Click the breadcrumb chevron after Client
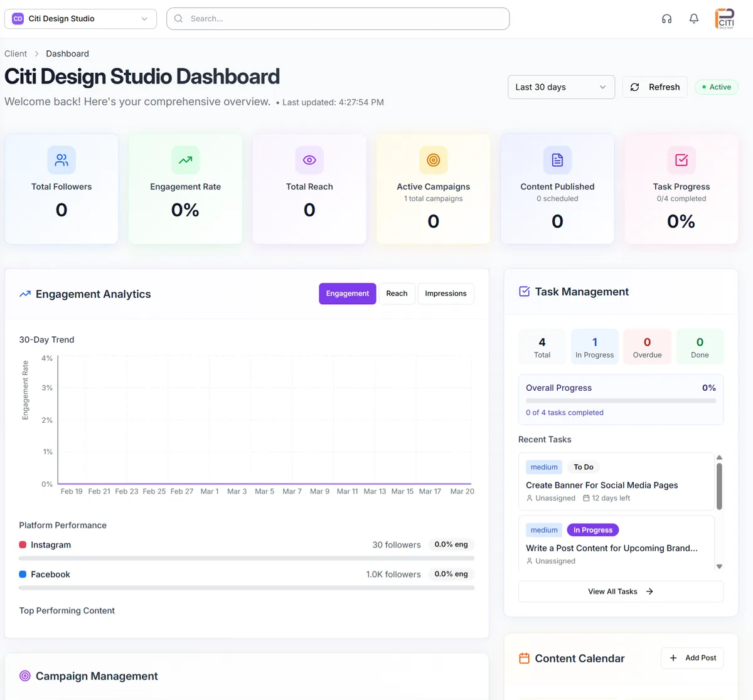753x700 pixels. click(36, 54)
